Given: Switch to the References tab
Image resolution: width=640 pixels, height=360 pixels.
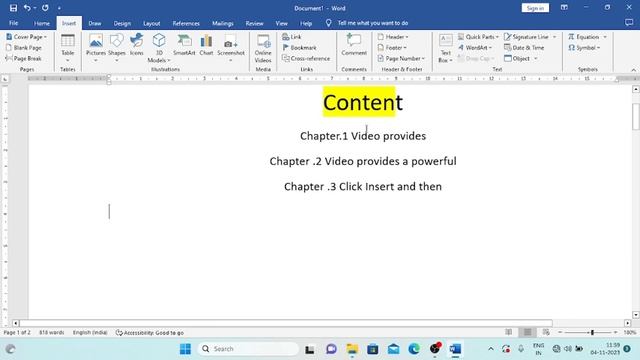Looking at the screenshot, I should tap(186, 23).
